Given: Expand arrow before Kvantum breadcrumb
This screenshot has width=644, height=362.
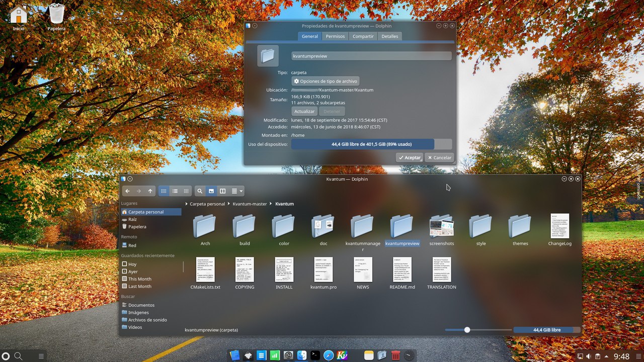Looking at the screenshot, I should coord(271,204).
